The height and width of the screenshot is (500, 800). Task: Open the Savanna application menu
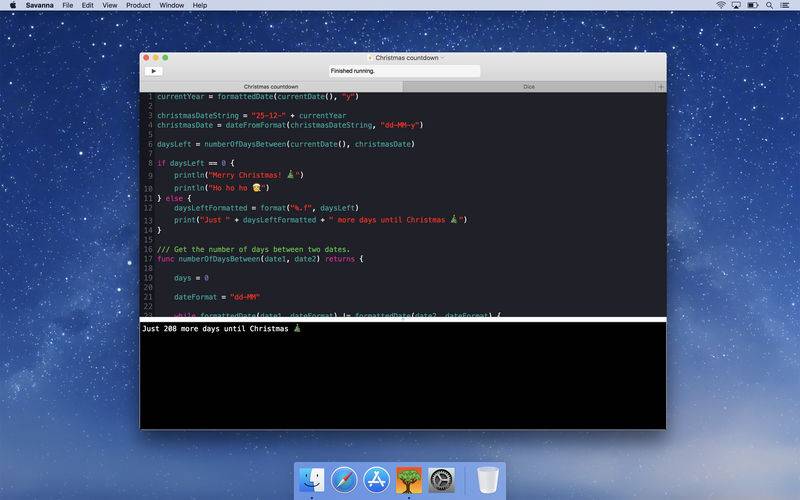pos(39,5)
